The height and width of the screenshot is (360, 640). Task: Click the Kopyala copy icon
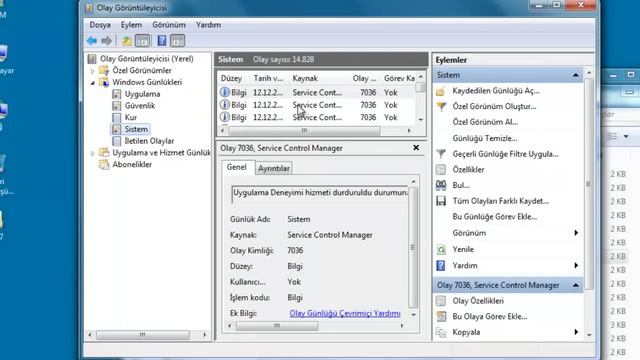point(441,332)
